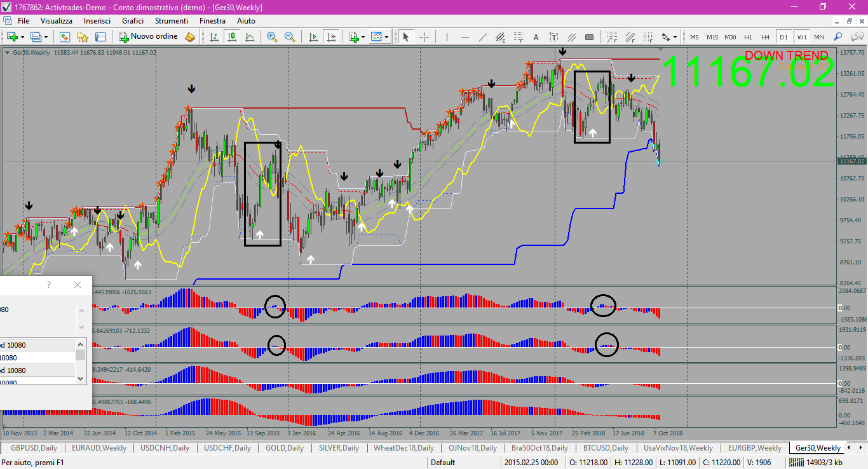Click the dialog help question mark
Screen dimensions: 868x469
point(49,285)
